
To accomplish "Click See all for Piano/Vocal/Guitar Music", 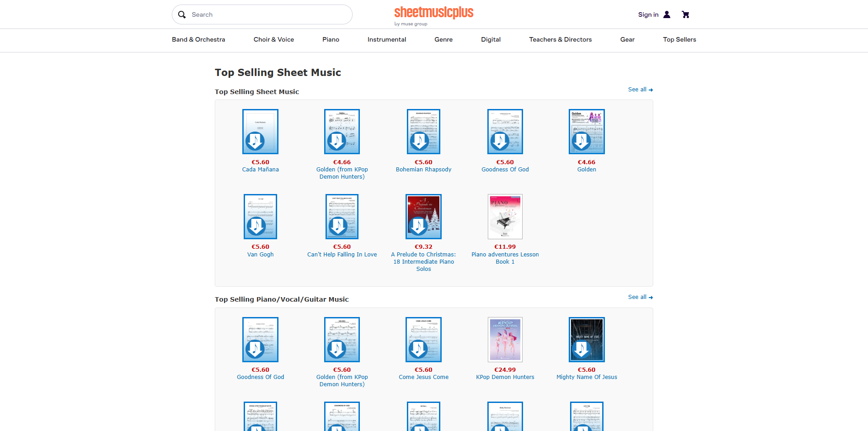I will (640, 297).
